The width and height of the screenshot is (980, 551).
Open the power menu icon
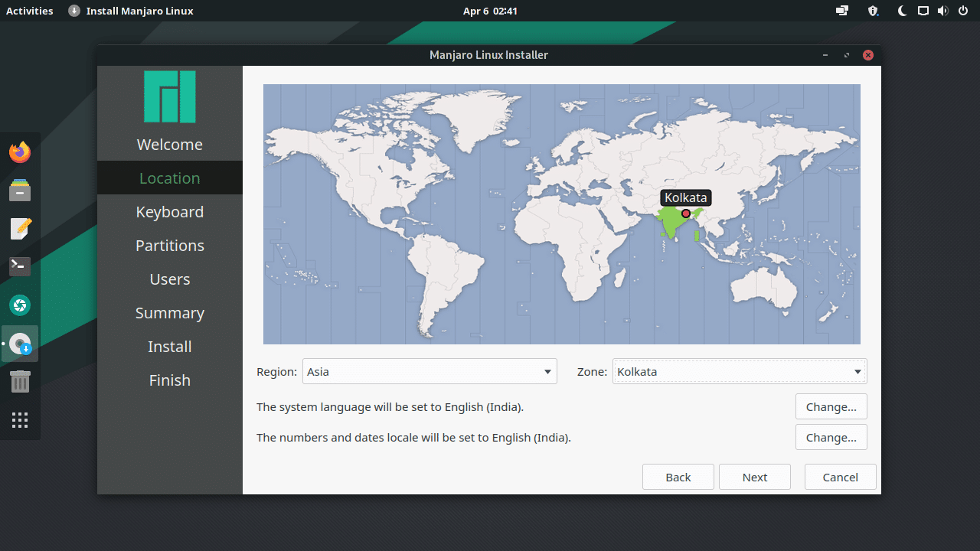(963, 11)
